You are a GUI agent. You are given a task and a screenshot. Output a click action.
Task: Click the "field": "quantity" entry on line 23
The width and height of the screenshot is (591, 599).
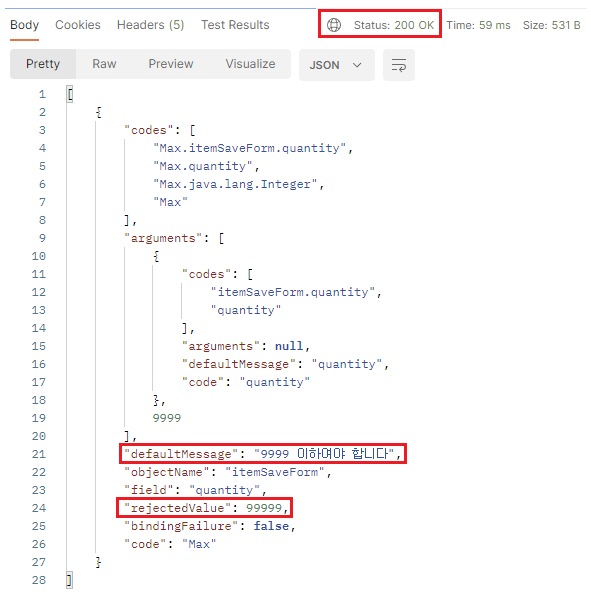coord(192,490)
